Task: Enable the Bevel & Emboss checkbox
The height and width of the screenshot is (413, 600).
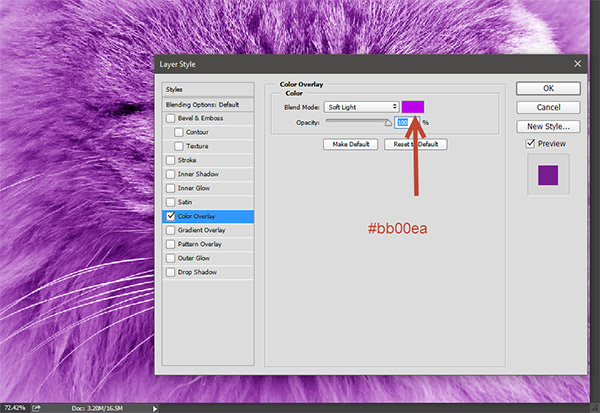Action: pyautogui.click(x=170, y=118)
